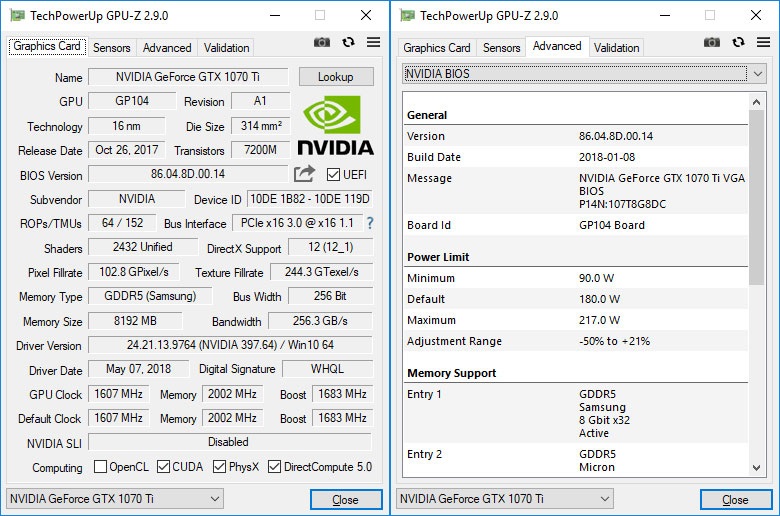Image resolution: width=780 pixels, height=516 pixels.
Task: Click the Texture Fillrate field 244.3 GTexel/s
Action: coord(321,272)
